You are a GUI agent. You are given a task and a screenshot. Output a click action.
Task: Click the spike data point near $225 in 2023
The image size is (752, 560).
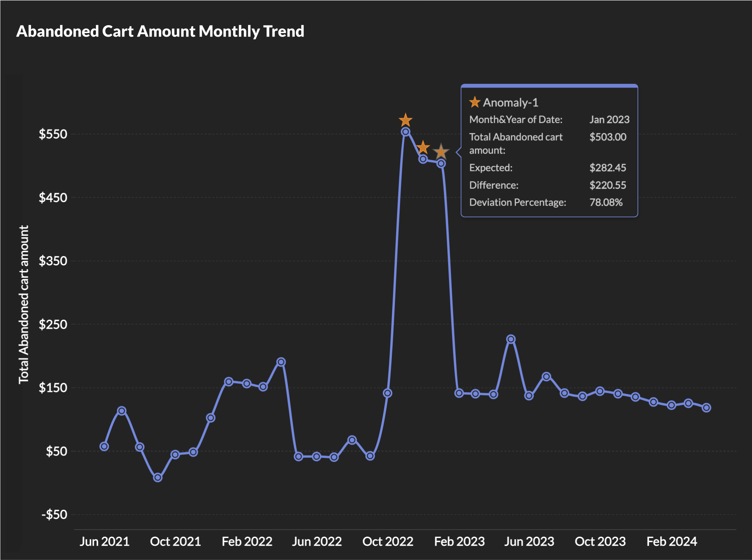[x=511, y=339]
